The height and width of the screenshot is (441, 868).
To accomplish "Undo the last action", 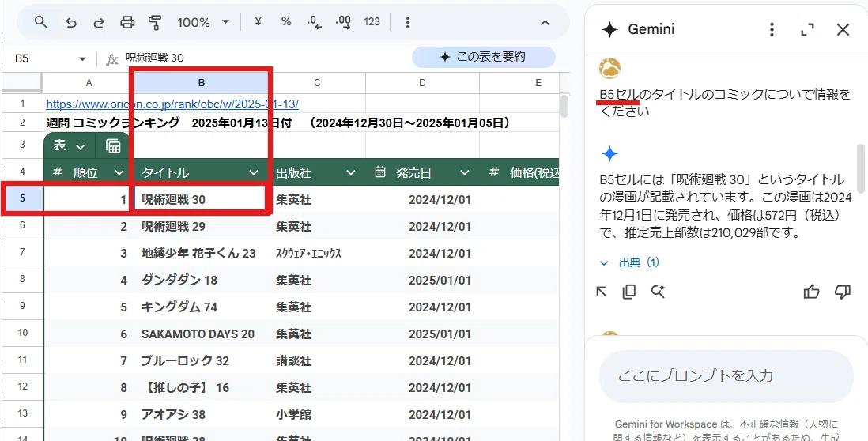I will tap(71, 22).
